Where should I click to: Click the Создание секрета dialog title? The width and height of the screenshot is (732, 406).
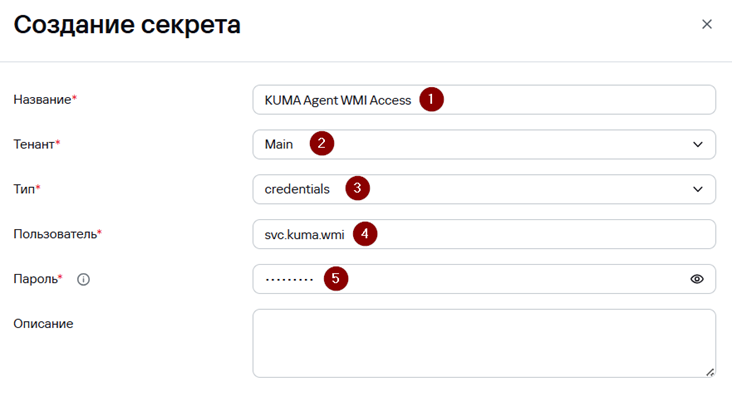point(127,25)
